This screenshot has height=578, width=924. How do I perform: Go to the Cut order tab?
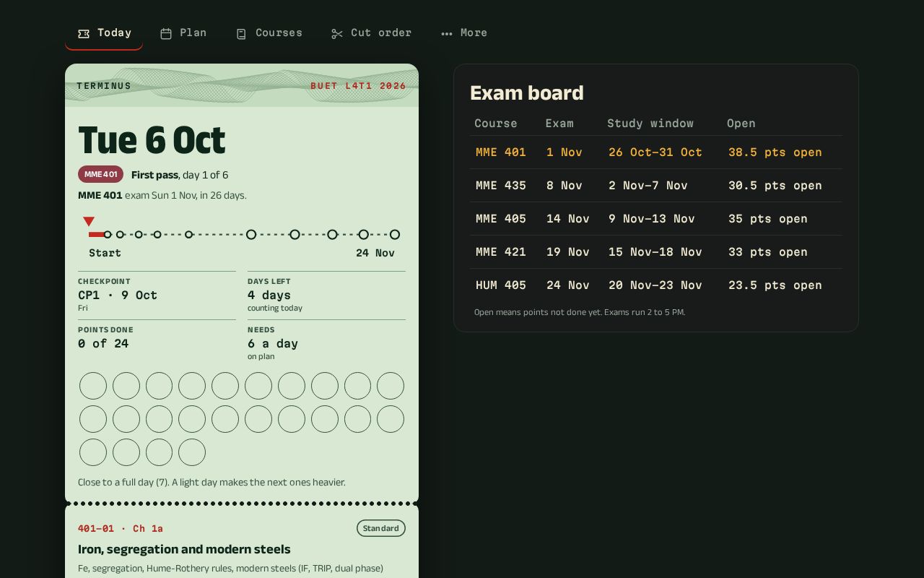pos(372,33)
